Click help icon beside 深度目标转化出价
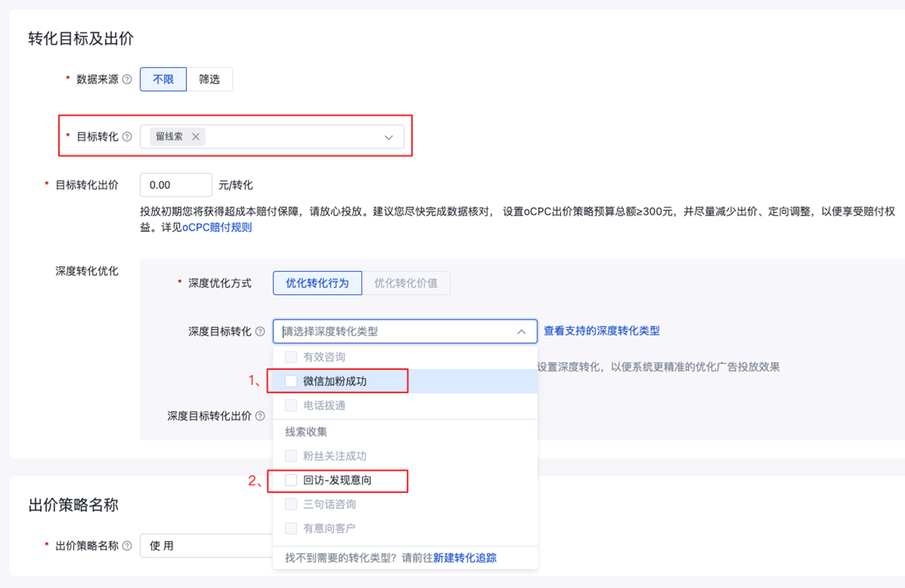Screen dimensions: 905x588 point(260,416)
